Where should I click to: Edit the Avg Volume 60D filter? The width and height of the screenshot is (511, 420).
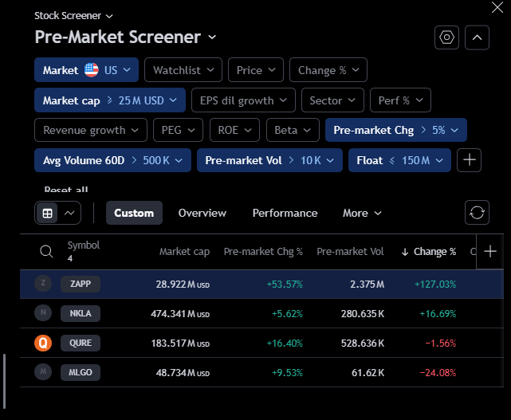[112, 160]
